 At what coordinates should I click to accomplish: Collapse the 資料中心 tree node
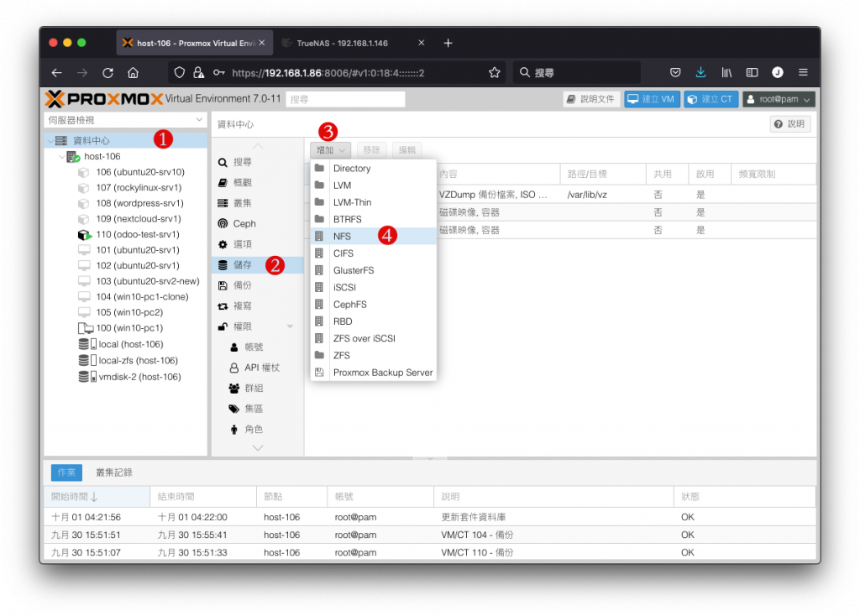point(50,141)
